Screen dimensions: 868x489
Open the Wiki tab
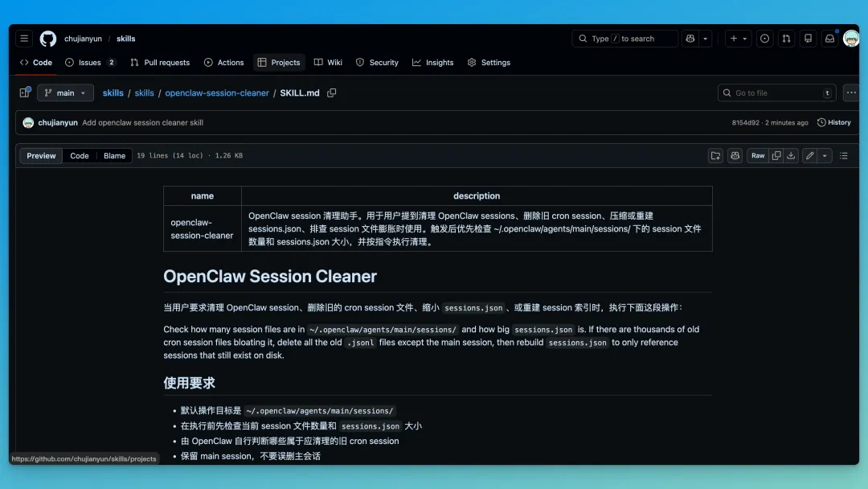tap(328, 63)
